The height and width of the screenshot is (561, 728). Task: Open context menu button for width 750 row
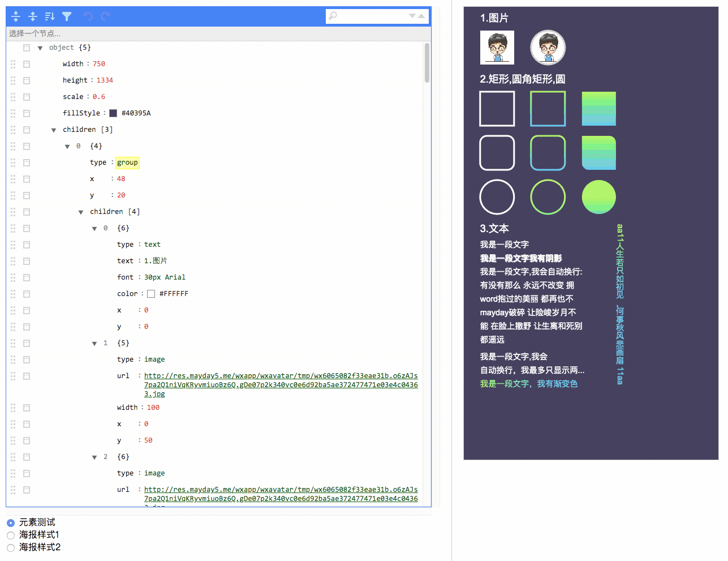click(x=27, y=64)
